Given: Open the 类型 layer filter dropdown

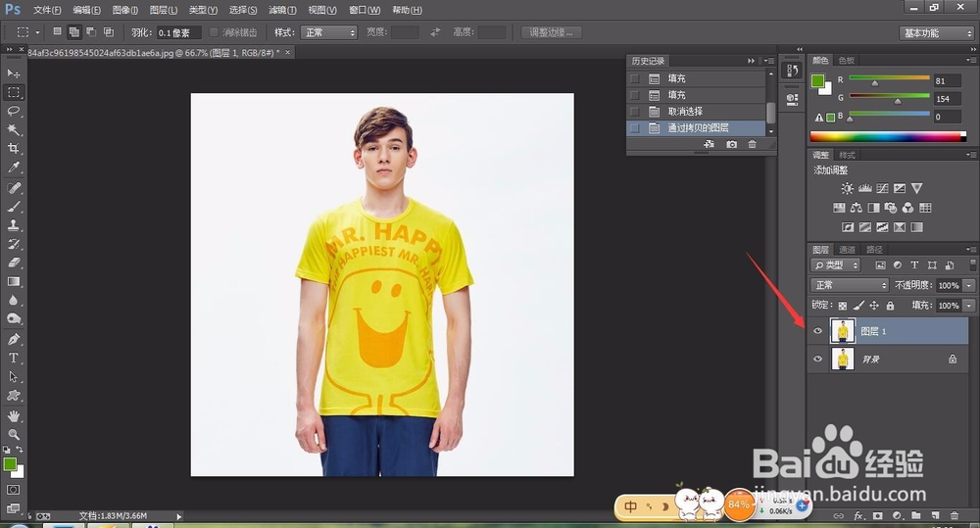Looking at the screenshot, I should point(836,264).
